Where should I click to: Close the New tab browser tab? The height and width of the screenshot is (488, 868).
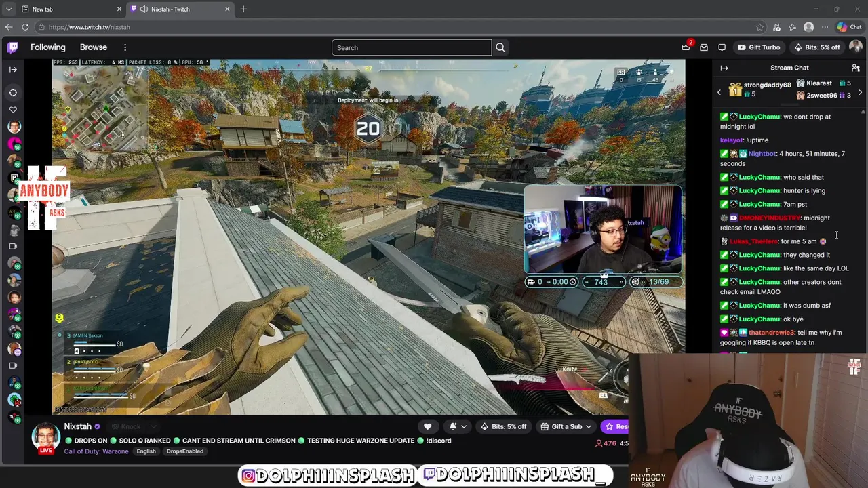coord(119,9)
